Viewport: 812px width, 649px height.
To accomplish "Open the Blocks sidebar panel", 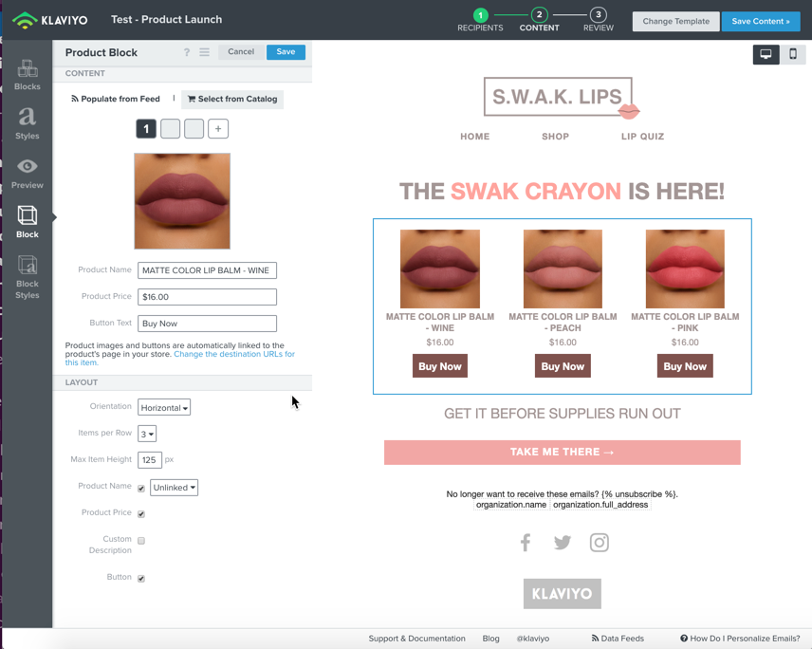I will coord(27,75).
